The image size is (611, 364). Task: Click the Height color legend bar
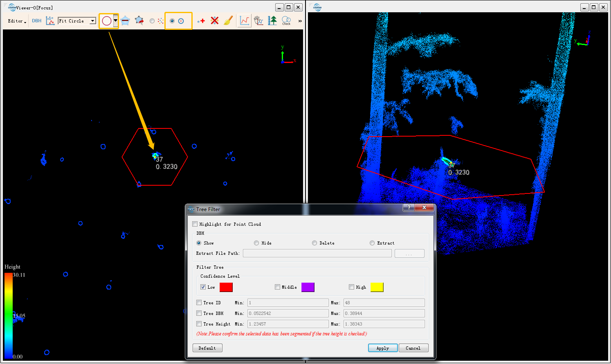pos(9,316)
